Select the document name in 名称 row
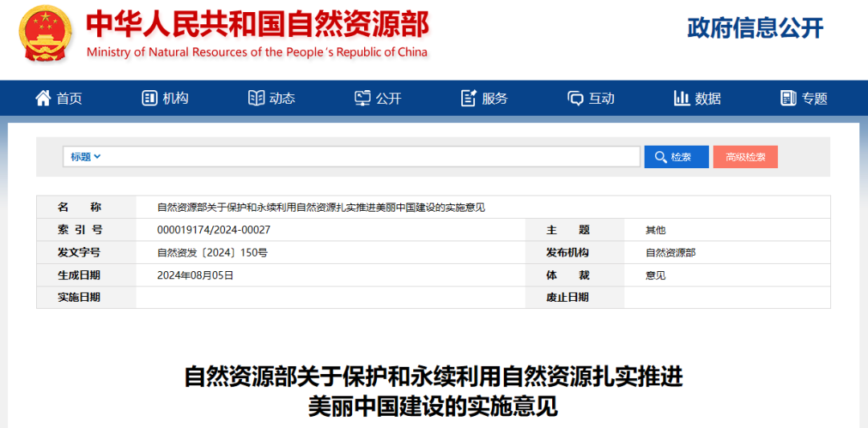Viewport: 868px width, 428px height. (321, 208)
